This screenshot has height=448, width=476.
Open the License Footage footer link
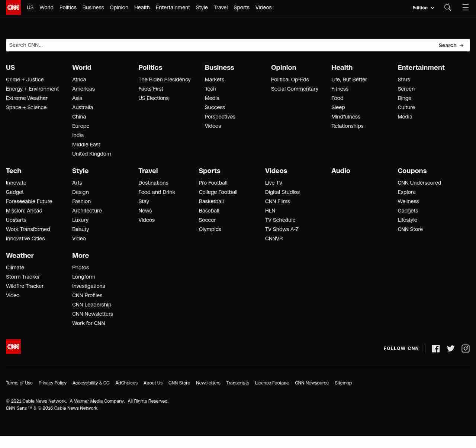(x=272, y=383)
